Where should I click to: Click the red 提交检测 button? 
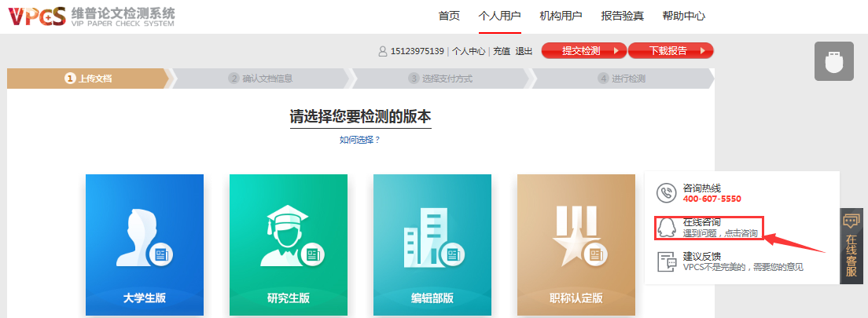point(584,51)
